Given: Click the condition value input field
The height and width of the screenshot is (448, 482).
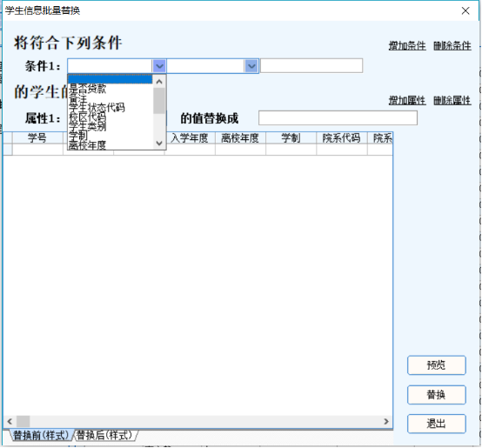Looking at the screenshot, I should 311,66.
